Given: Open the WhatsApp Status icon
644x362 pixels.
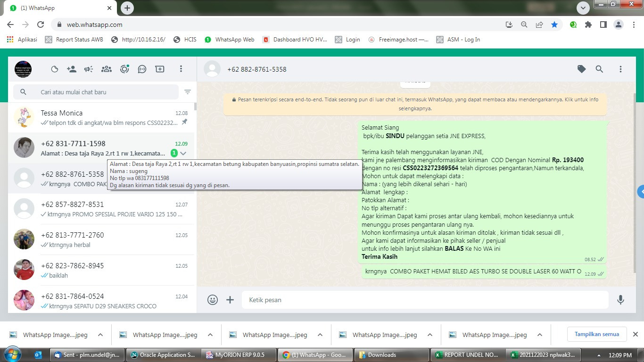Looking at the screenshot, I should [55, 69].
